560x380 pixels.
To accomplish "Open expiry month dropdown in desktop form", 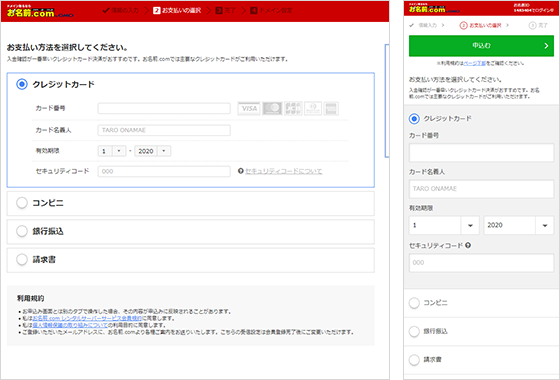I will [112, 151].
